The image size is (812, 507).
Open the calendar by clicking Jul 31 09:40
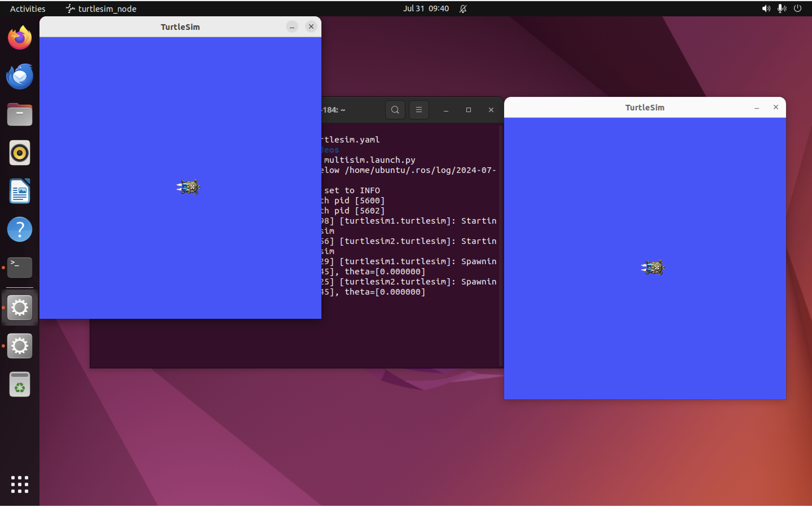(425, 8)
